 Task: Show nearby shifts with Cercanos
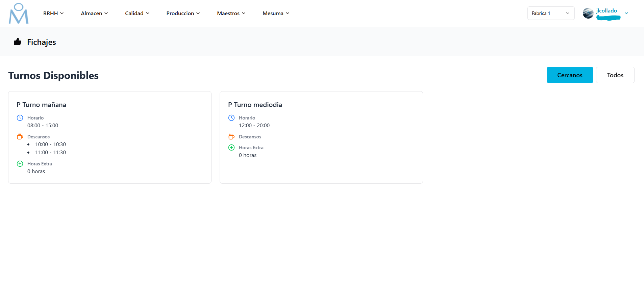(570, 75)
